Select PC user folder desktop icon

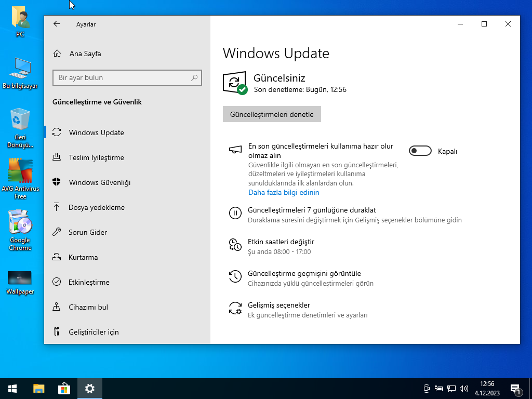click(x=20, y=21)
